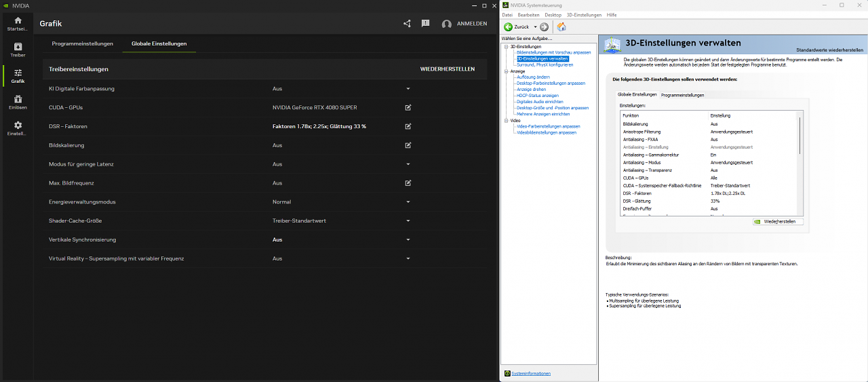Switch to Programmeinstellungen tab in Systemsteuerung

682,95
